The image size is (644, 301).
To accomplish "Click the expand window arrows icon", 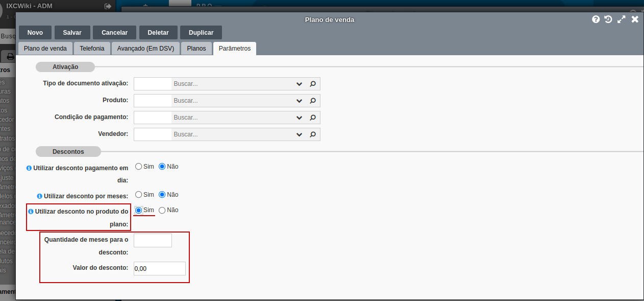I will click(621, 19).
